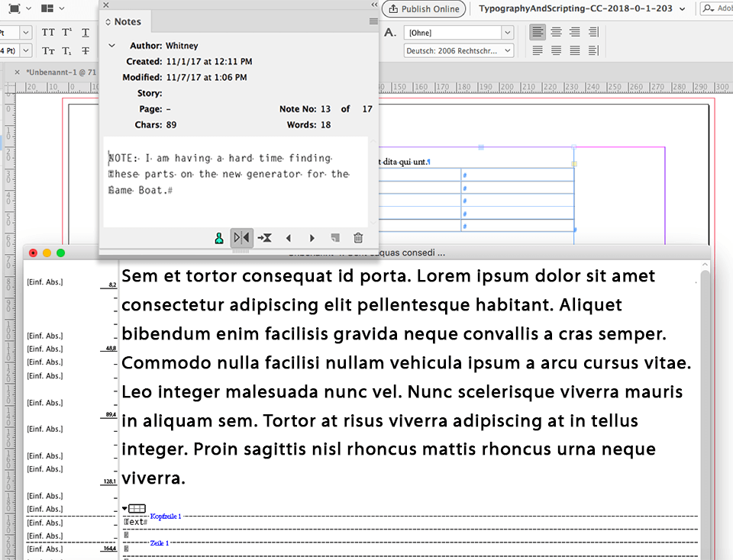Go to the previous note

289,237
